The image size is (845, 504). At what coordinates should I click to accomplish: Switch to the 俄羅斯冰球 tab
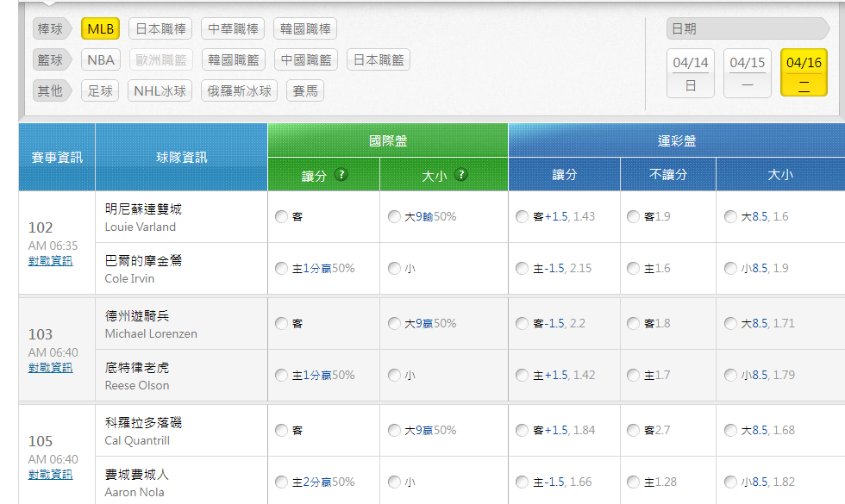pos(240,91)
